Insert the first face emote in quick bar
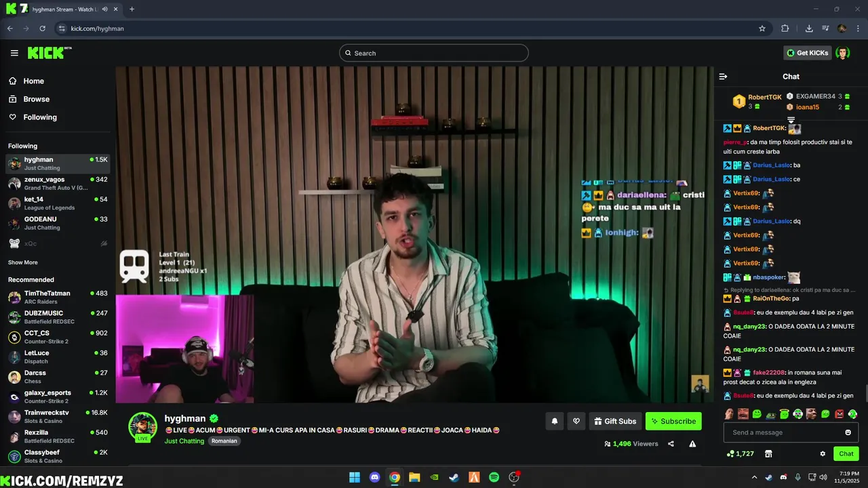Screen dimensions: 868x488 pyautogui.click(x=730, y=413)
